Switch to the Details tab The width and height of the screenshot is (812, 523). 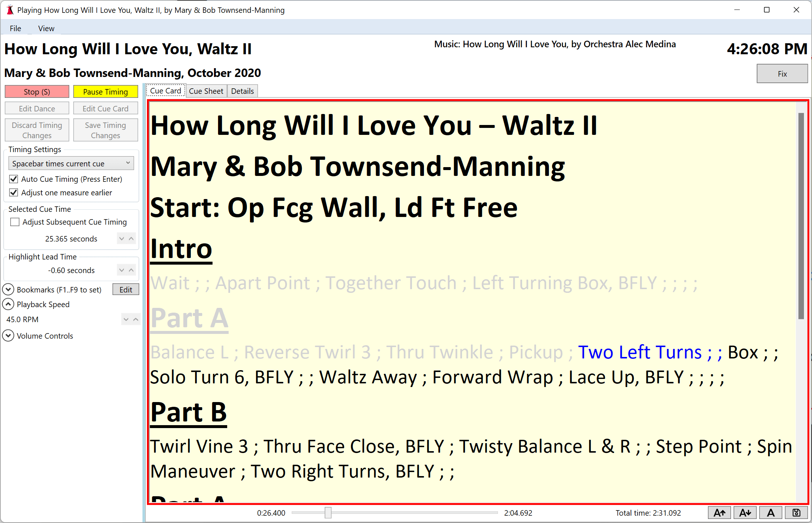click(x=243, y=91)
